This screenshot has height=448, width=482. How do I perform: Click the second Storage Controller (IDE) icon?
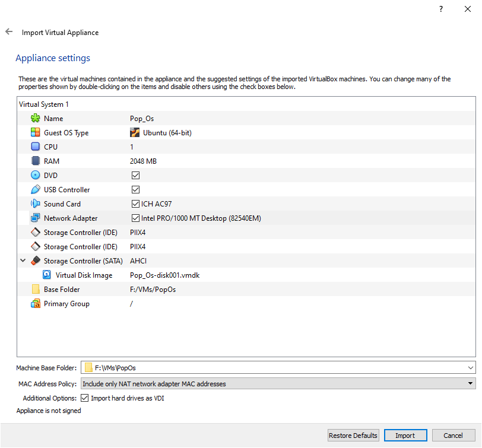click(x=36, y=246)
